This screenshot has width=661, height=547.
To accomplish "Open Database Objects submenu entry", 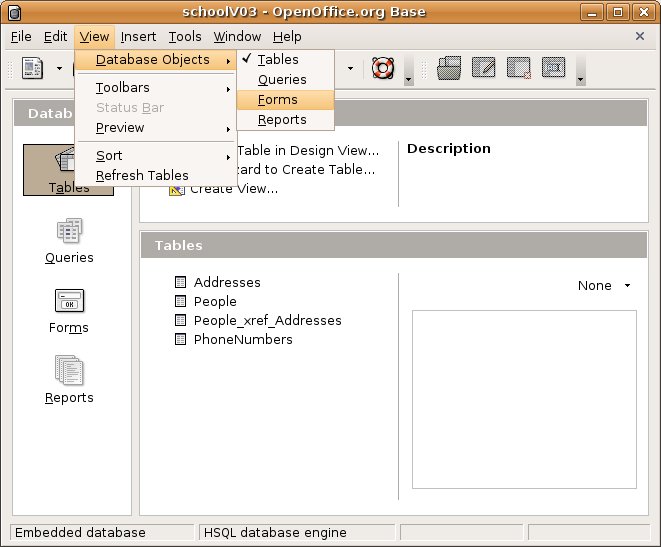I will 156,60.
